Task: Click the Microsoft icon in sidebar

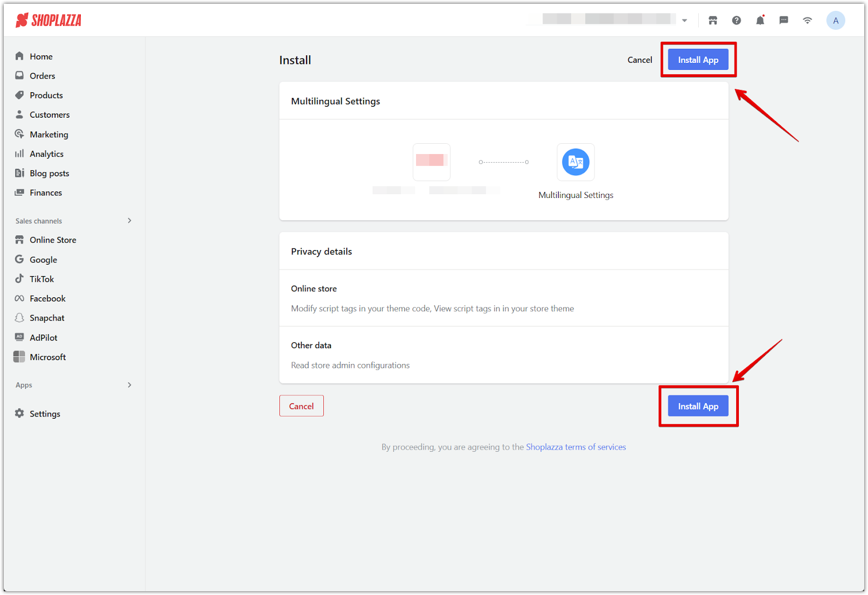Action: coord(20,357)
